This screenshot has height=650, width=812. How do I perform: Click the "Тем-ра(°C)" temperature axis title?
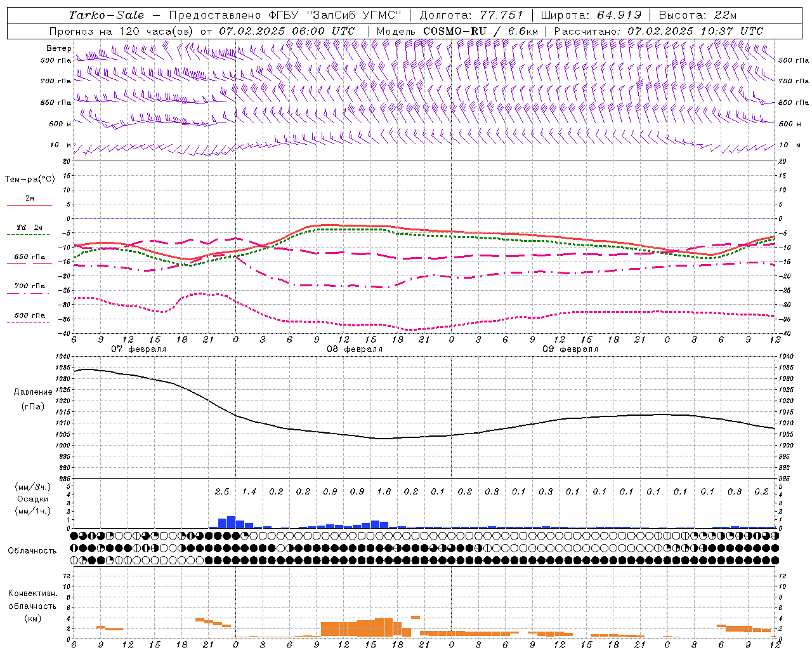pyautogui.click(x=30, y=180)
